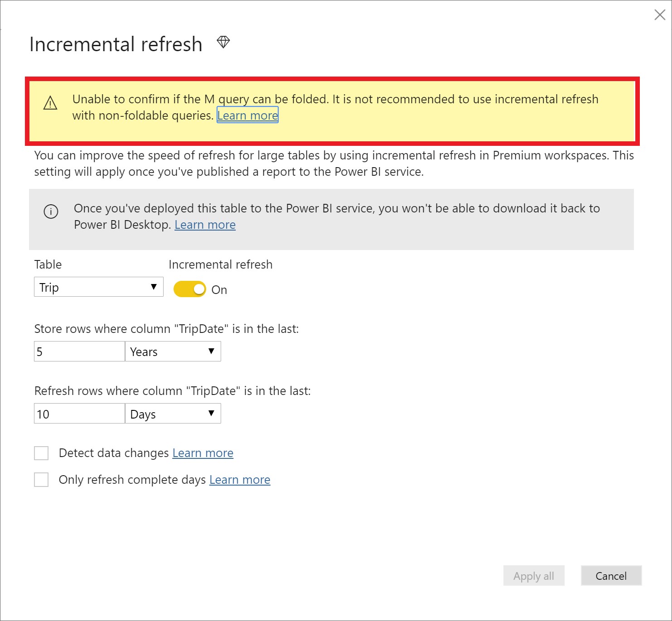Screen dimensions: 672x621
Task: Turn off incremental refresh for the Trip table
Action: [189, 289]
